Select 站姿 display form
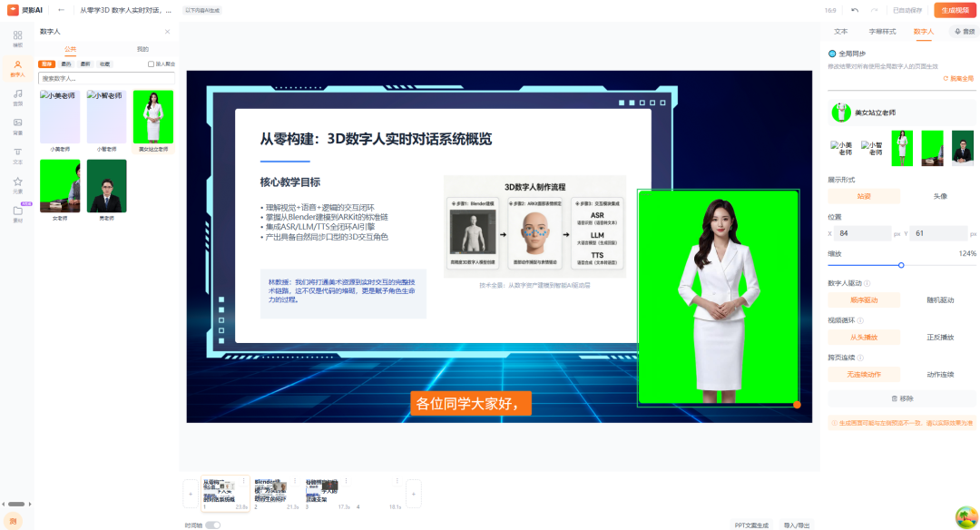 864,196
